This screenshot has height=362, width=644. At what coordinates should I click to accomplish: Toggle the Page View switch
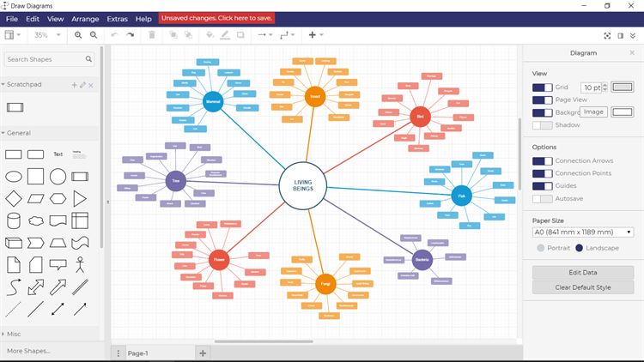click(x=542, y=100)
